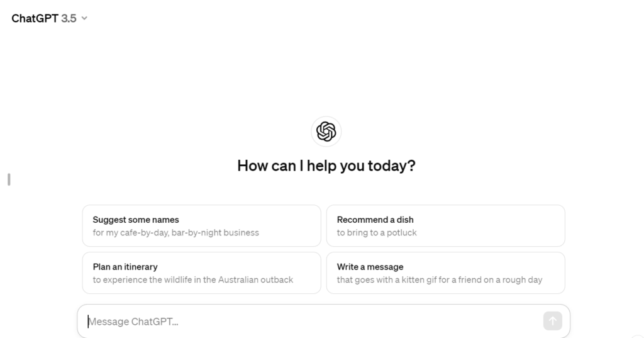The width and height of the screenshot is (644, 338).
Task: Click the How can I help heading
Action: tap(326, 166)
